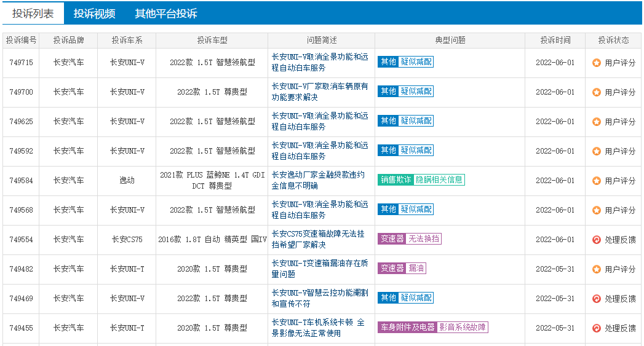The height and width of the screenshot is (346, 644).
Task: Click the 销售欺诈 tag in row 749584
Action: click(396, 180)
